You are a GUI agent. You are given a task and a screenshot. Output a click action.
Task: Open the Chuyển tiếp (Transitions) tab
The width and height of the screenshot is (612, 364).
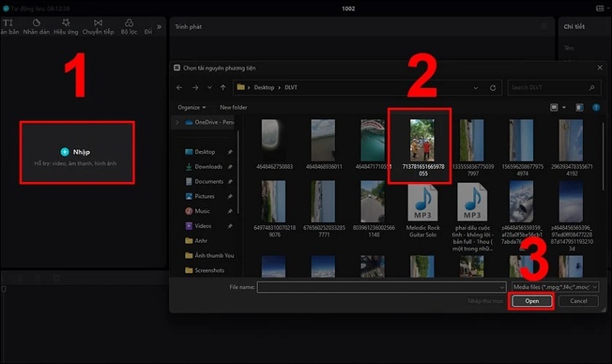(98, 28)
